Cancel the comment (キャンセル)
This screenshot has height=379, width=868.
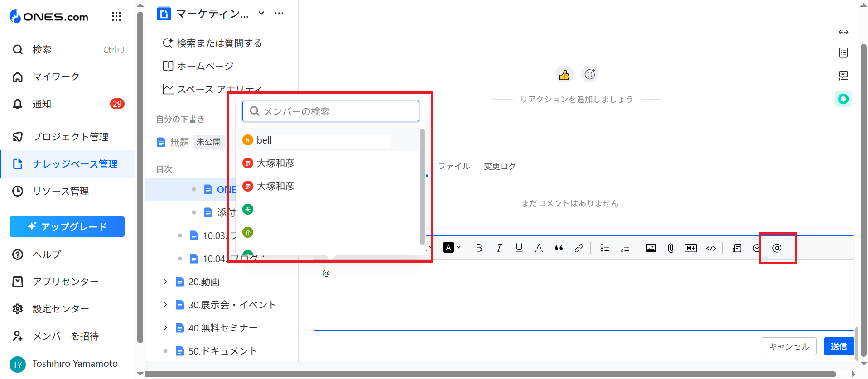[789, 346]
